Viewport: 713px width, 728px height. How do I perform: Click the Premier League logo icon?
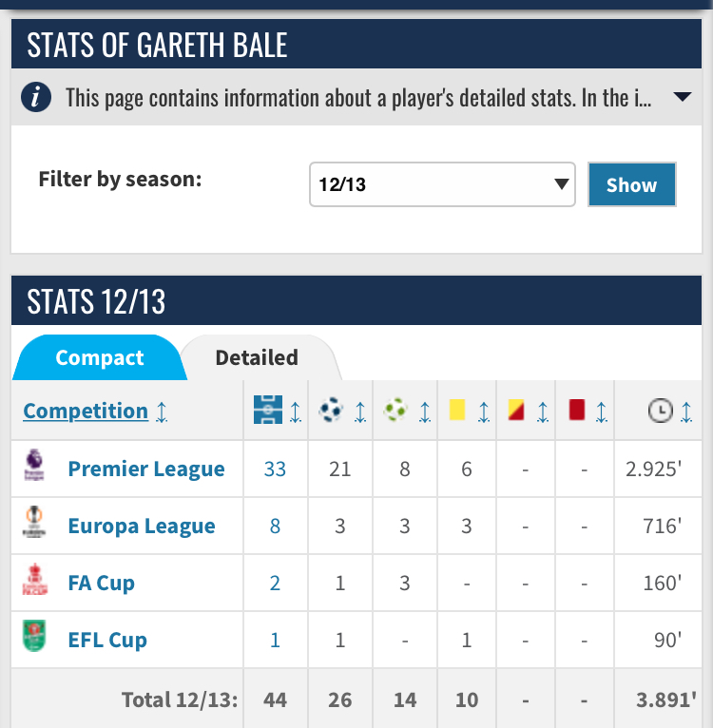pyautogui.click(x=34, y=468)
